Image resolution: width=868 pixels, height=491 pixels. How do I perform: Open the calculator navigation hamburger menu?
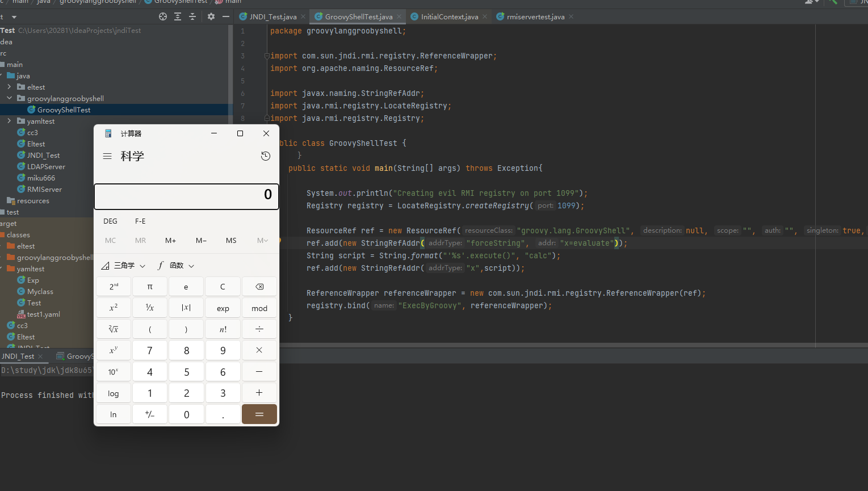pos(107,156)
